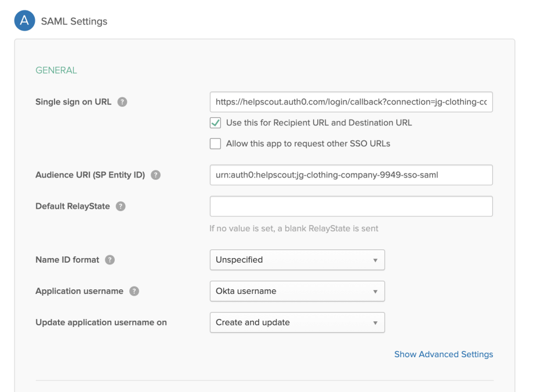533x392 pixels.
Task: Focus the Audience URI input containing urn:auth0:helpscout
Action: coord(351,175)
